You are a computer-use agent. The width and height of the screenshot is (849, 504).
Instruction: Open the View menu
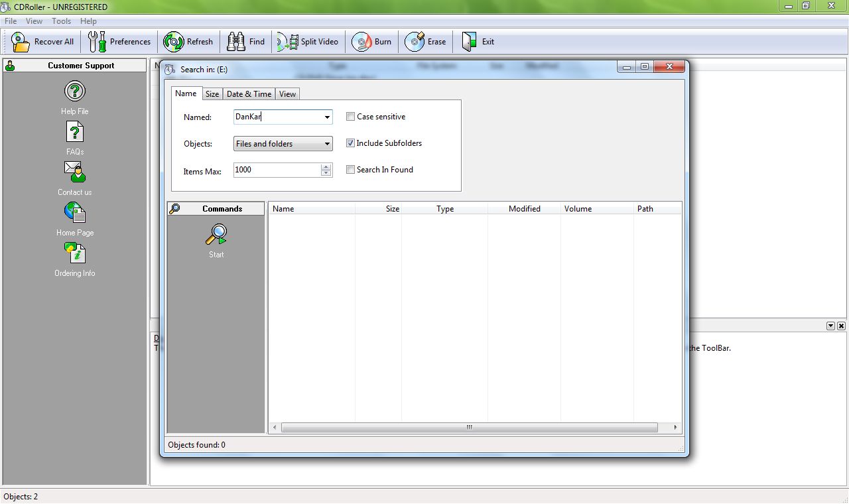click(34, 21)
